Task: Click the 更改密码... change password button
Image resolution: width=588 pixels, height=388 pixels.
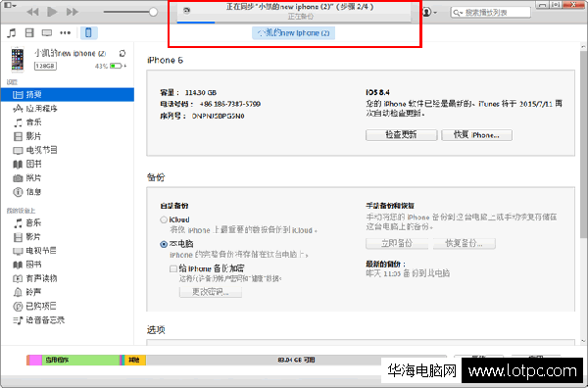Action: point(211,292)
